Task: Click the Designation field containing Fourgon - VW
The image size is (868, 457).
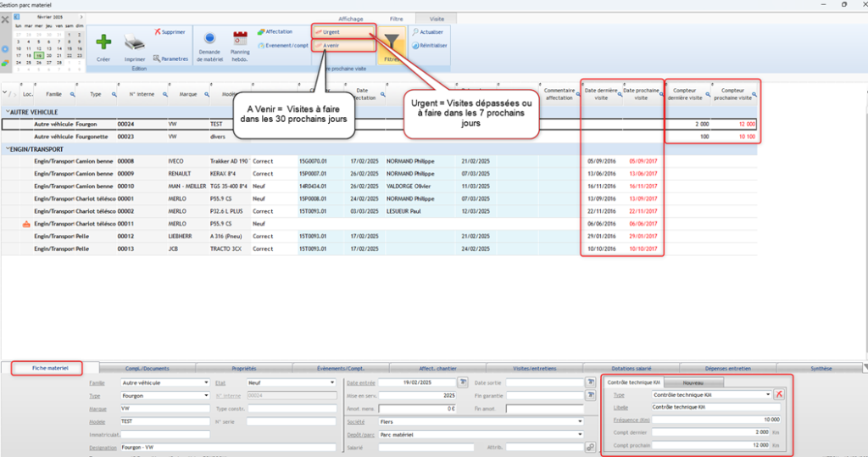Action: pyautogui.click(x=228, y=447)
